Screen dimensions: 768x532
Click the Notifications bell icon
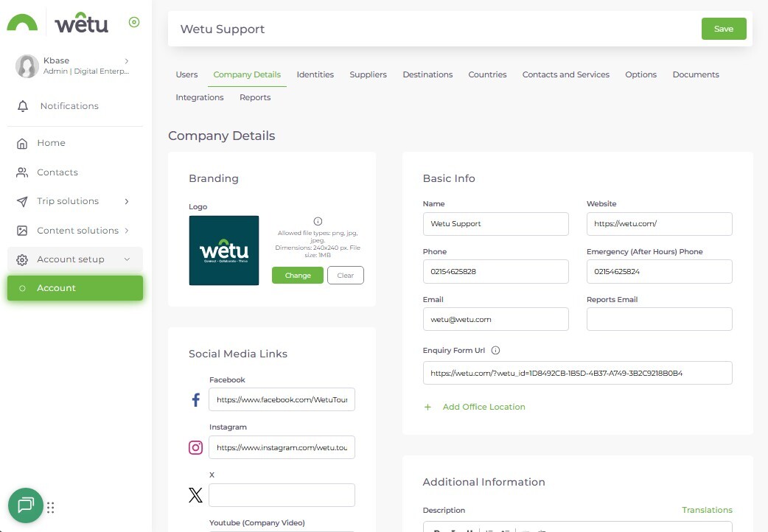[23, 106]
